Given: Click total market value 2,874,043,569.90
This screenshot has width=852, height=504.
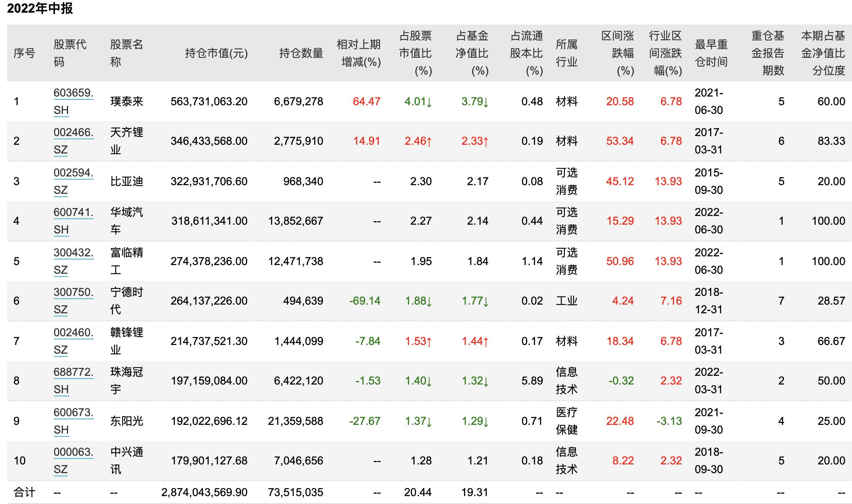Looking at the screenshot, I should (204, 493).
